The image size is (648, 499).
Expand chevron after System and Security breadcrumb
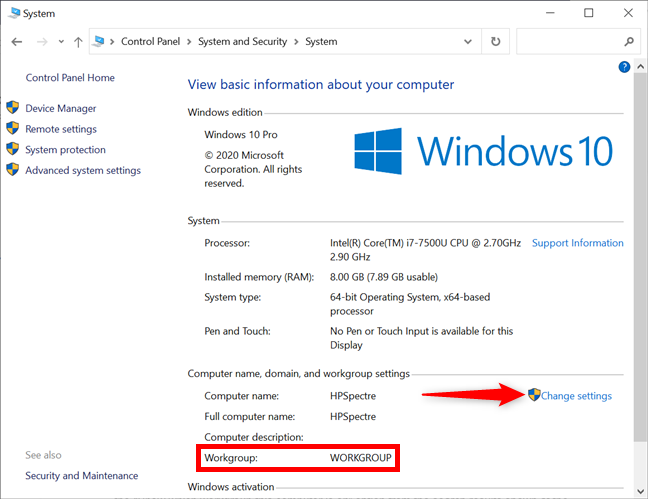point(296,42)
